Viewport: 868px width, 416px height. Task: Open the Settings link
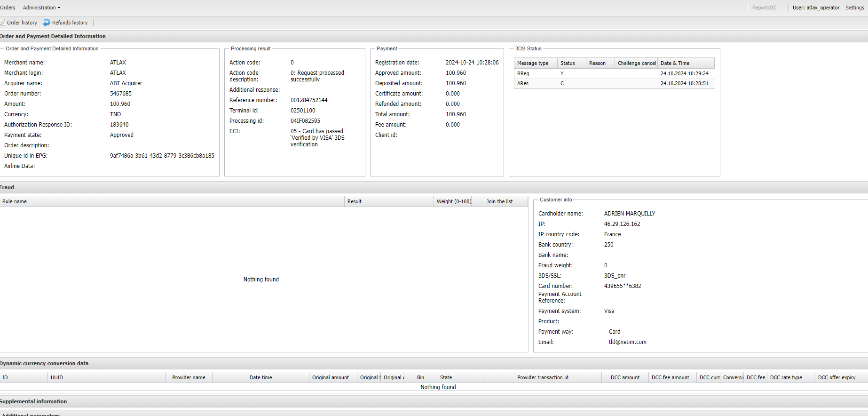tap(854, 8)
